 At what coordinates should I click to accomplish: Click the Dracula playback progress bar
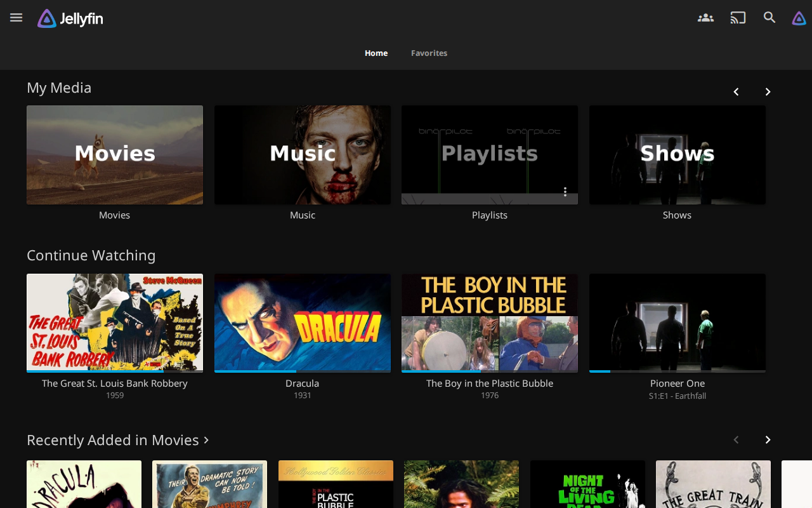coord(303,370)
